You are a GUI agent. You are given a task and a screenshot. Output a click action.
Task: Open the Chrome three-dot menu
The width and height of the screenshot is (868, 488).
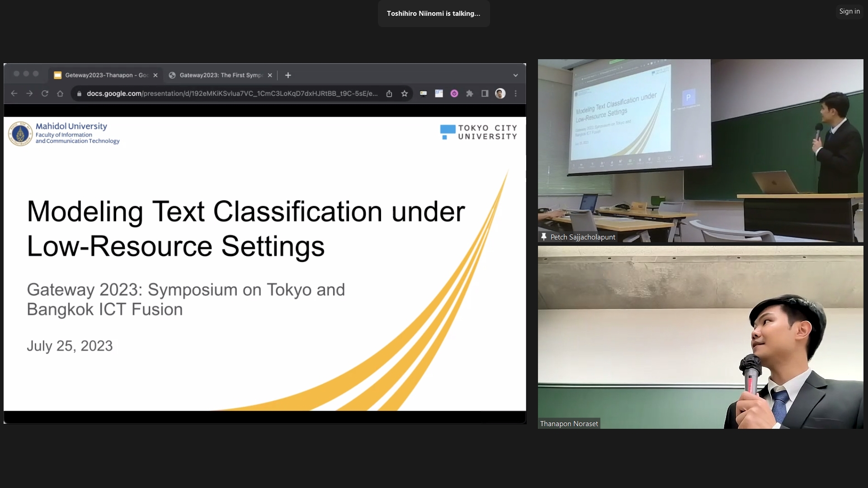pyautogui.click(x=516, y=94)
